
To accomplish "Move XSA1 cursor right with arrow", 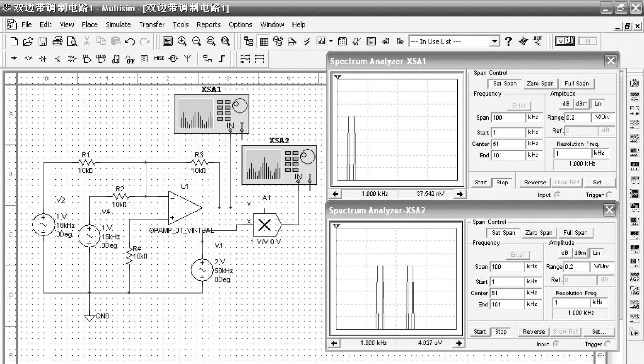I will pos(460,194).
